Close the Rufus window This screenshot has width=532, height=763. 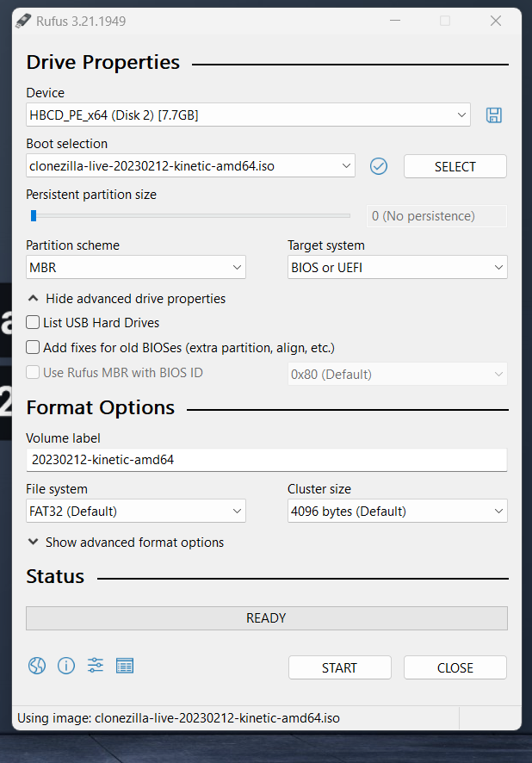coord(496,21)
